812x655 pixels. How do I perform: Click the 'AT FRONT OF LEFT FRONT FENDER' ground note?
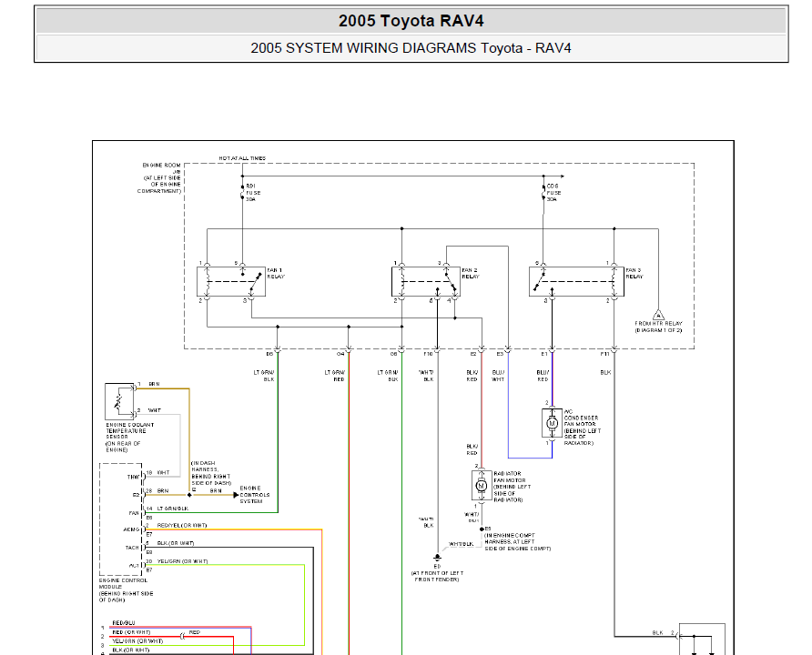click(x=437, y=577)
